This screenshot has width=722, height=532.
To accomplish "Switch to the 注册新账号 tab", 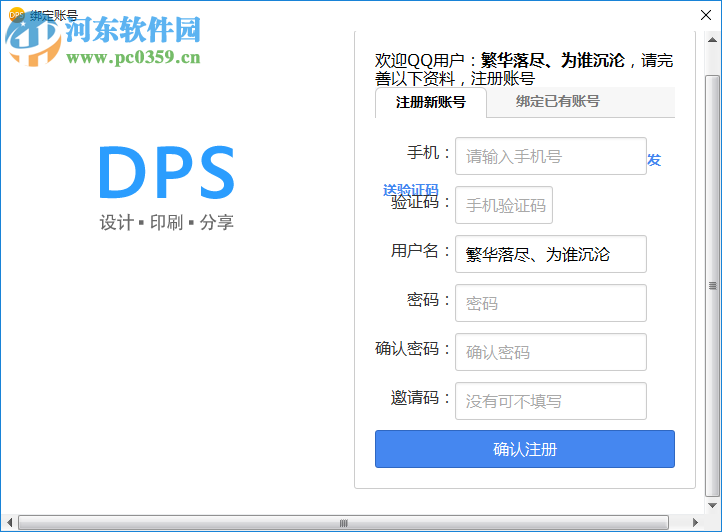I will click(x=431, y=102).
